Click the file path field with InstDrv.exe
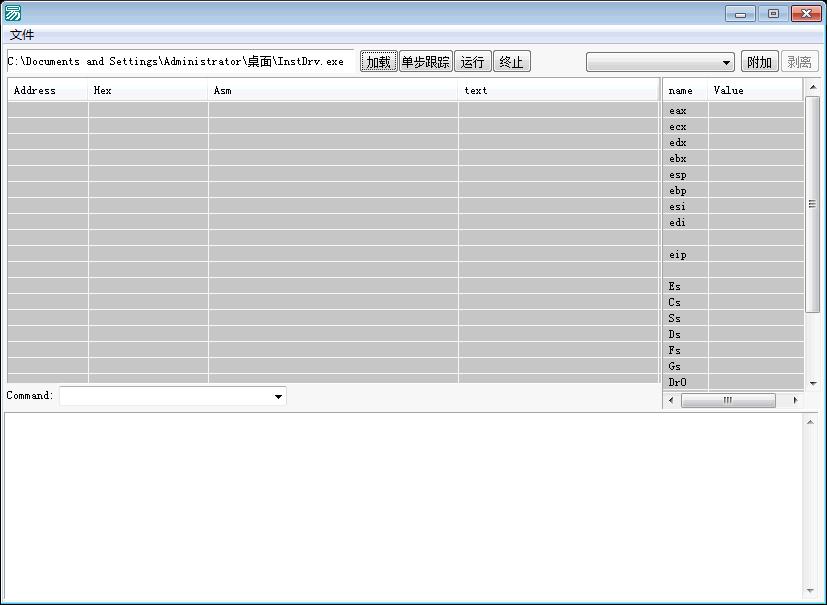 [x=180, y=61]
